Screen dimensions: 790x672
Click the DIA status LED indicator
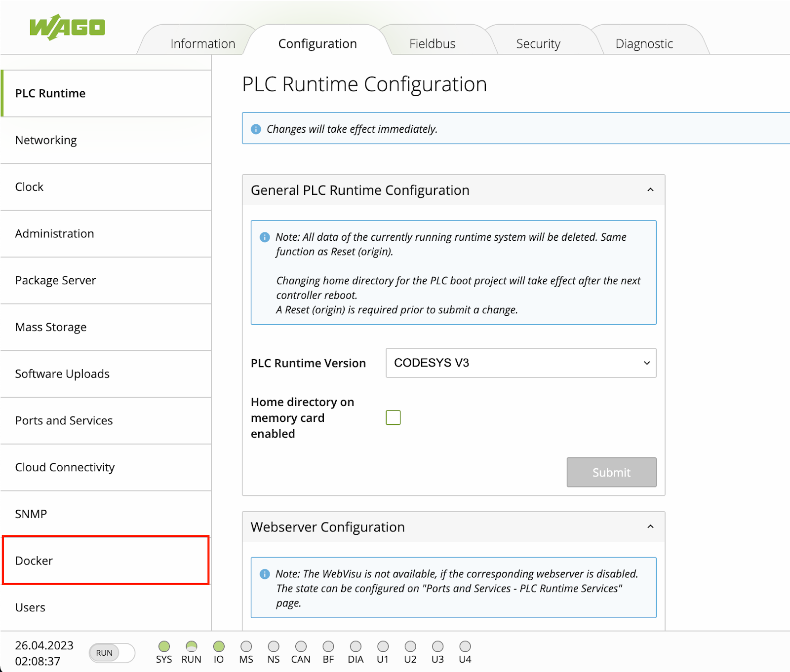[x=355, y=646]
